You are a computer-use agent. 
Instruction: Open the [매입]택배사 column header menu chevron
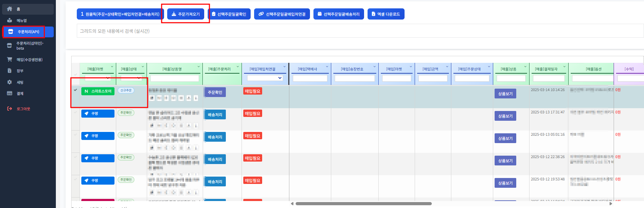(x=327, y=67)
